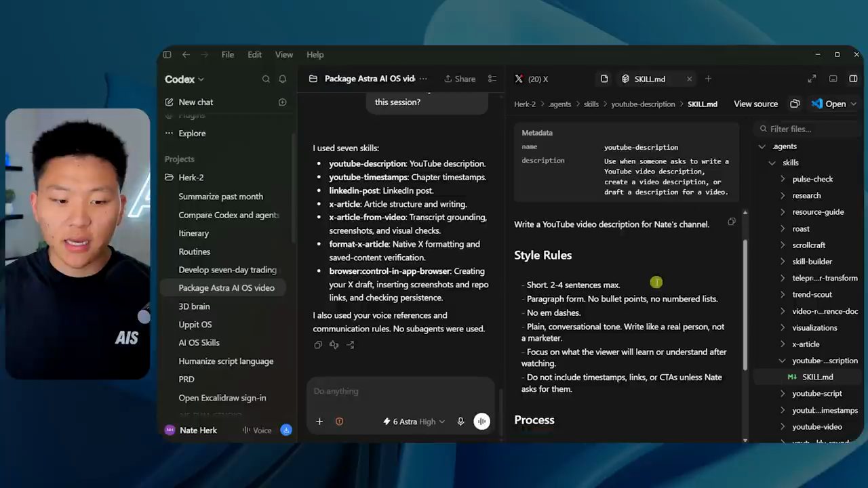Open the Explore section
Viewport: 868px width, 488px height.
[192, 134]
